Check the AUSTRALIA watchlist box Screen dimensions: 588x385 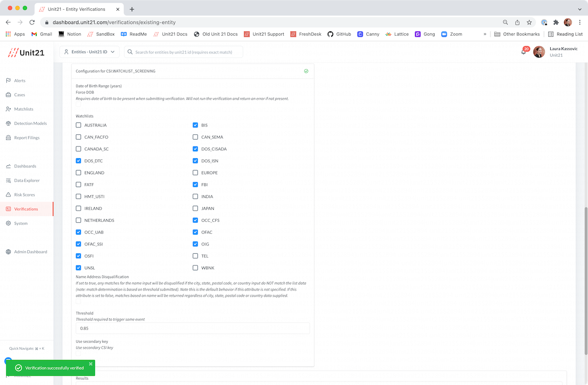[78, 125]
